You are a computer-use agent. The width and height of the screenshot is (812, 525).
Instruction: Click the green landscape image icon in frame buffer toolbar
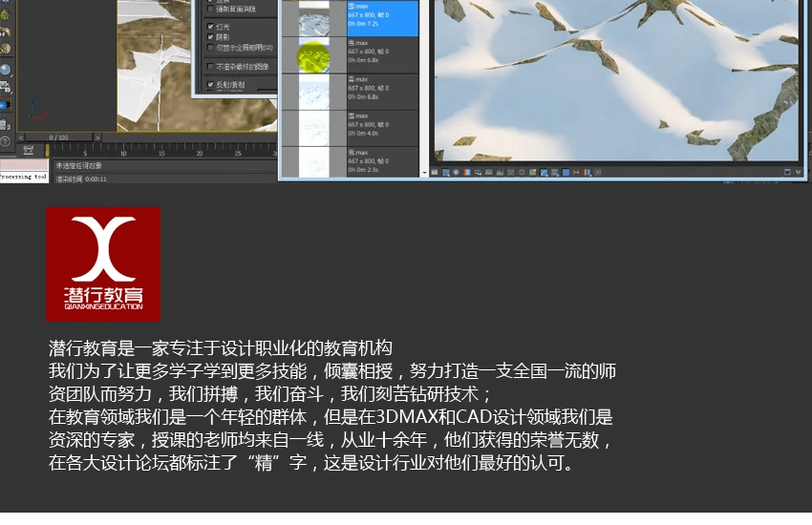(x=532, y=172)
